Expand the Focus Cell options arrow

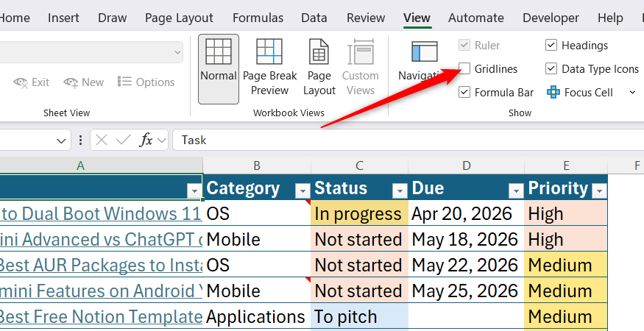pos(632,93)
